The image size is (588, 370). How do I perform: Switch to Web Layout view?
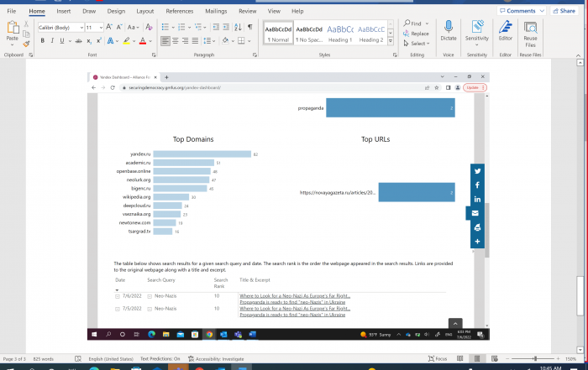(495, 359)
